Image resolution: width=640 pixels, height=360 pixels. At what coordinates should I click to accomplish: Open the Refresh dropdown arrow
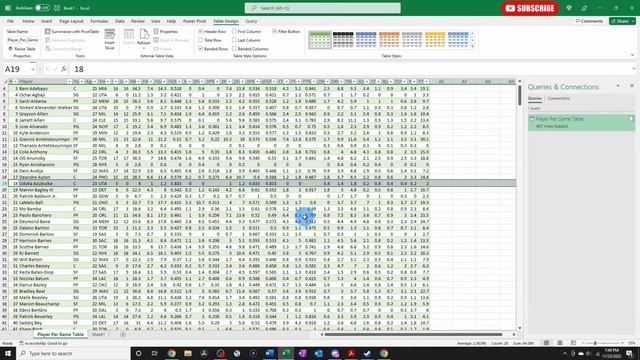pos(144,48)
